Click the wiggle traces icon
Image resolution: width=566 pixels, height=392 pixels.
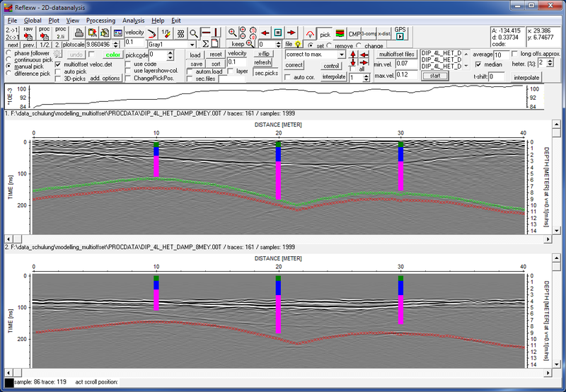[x=180, y=33]
